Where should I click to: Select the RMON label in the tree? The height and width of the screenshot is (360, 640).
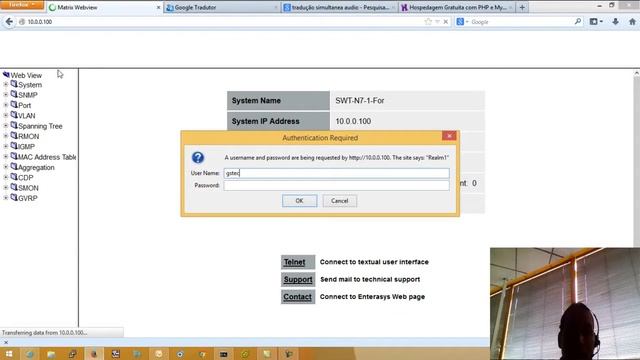[29, 136]
